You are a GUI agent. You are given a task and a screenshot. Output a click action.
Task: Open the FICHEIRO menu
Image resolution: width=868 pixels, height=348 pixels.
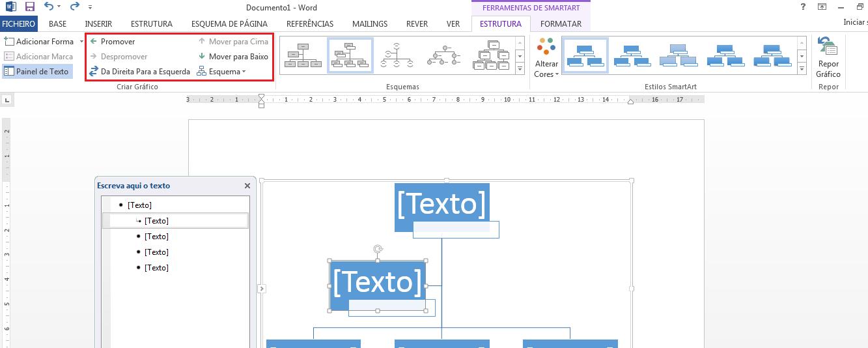coord(19,24)
